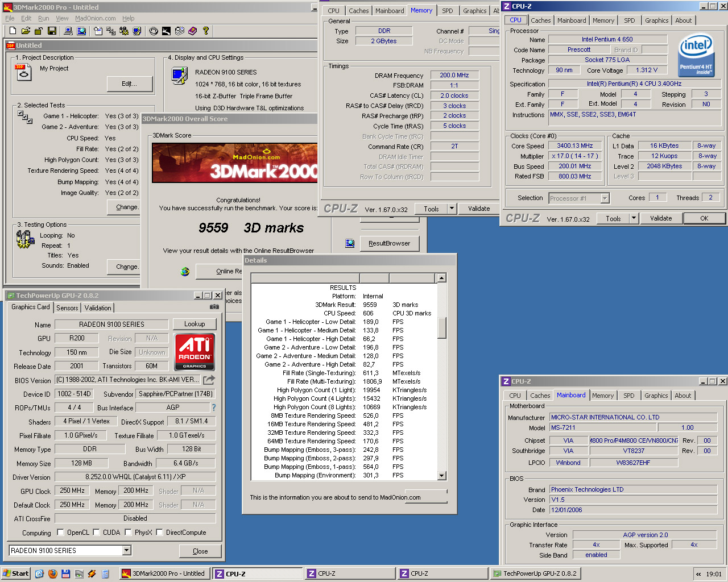
Task: Click the selected tests checkboxes toolbar icon
Action: point(111,31)
